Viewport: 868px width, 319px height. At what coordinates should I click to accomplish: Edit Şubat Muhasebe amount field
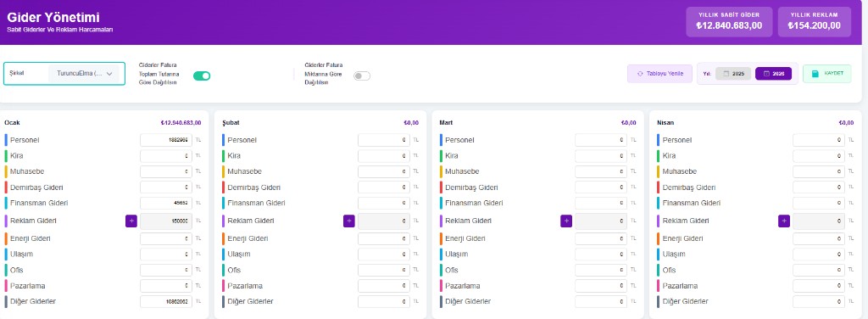coord(384,171)
